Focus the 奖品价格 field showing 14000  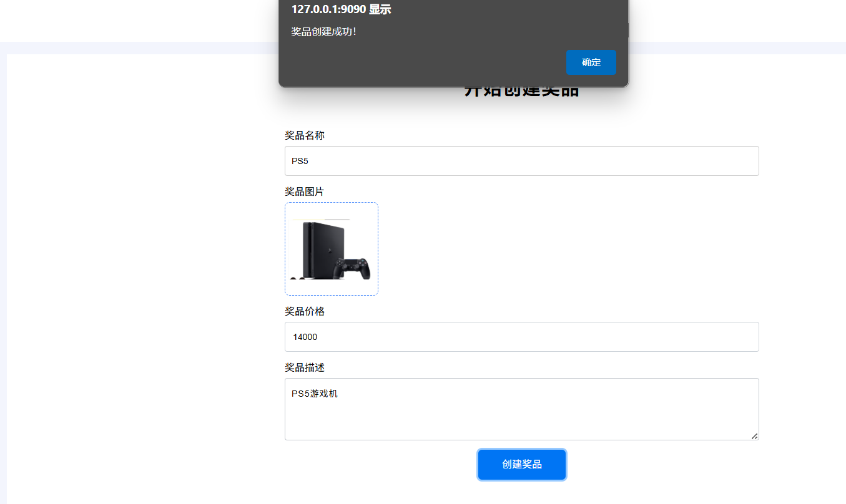(522, 337)
